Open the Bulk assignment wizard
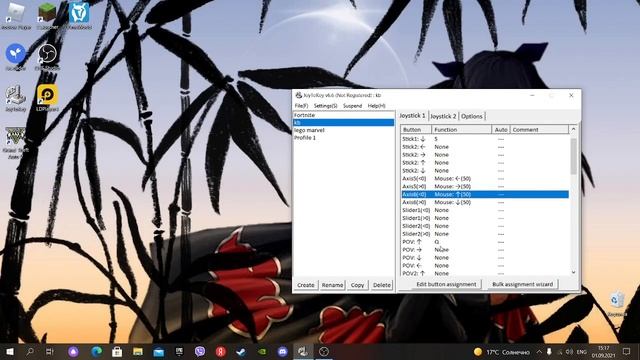640x360 pixels. click(x=522, y=284)
